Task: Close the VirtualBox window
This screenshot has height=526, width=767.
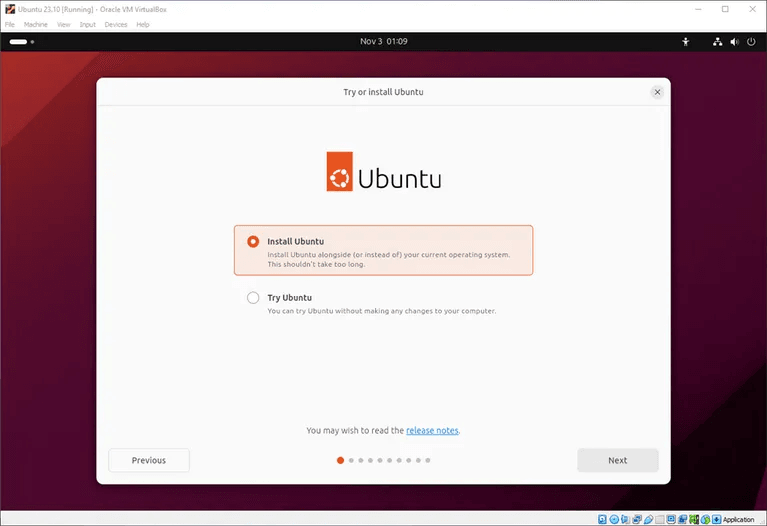Action: pyautogui.click(x=752, y=9)
